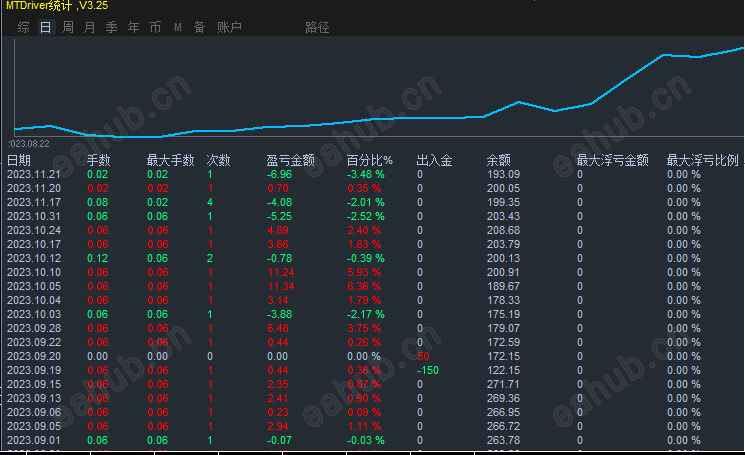
Task: Select the 2023.10.10 date cell
Action: point(34,272)
